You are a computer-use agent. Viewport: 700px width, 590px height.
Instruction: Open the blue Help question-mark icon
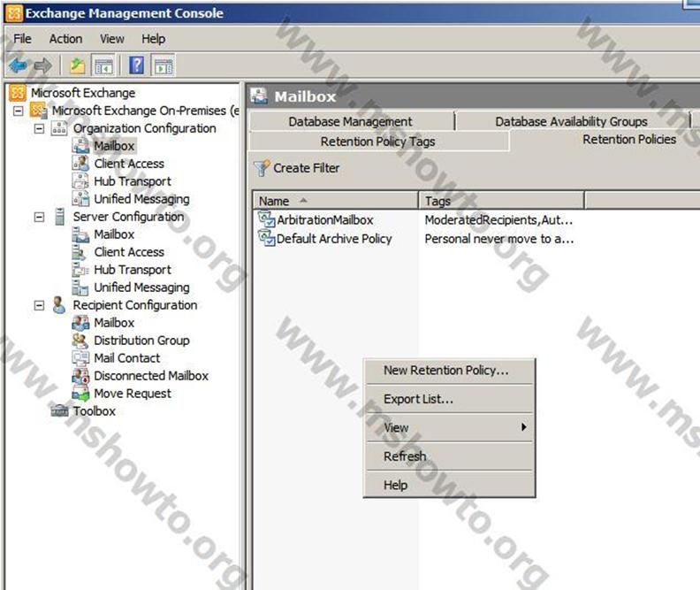click(137, 65)
